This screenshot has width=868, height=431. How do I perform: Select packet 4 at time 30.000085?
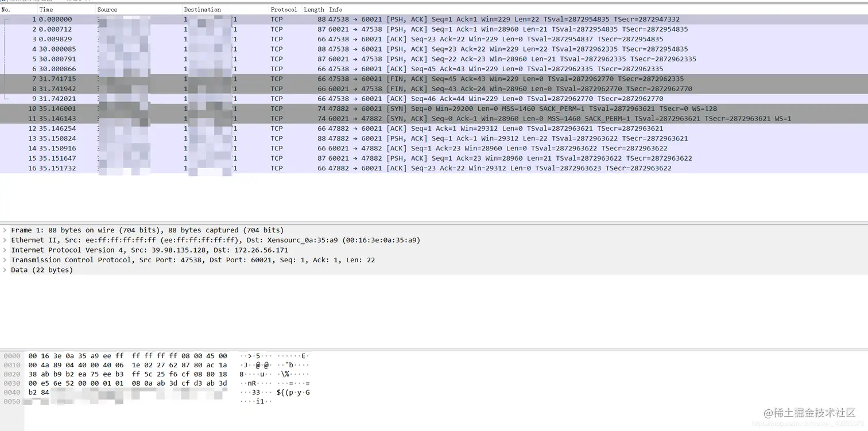pos(434,49)
